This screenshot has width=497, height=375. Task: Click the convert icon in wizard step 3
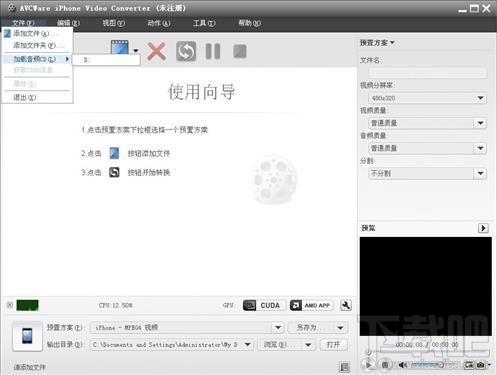click(114, 172)
